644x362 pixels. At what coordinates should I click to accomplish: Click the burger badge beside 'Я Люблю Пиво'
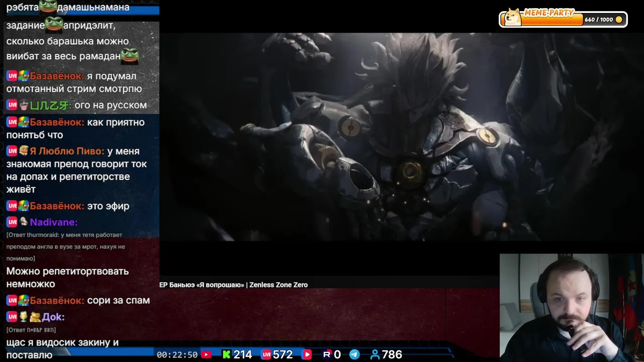click(24, 151)
